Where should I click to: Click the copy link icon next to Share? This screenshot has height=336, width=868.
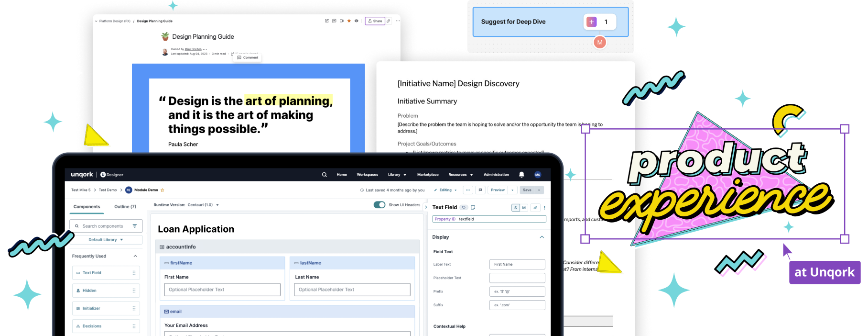click(389, 21)
